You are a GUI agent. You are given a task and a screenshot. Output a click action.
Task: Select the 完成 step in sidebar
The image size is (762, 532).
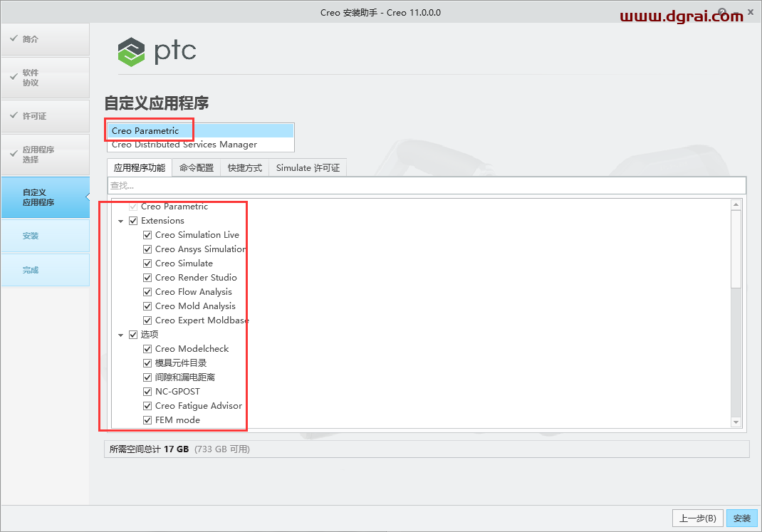(x=45, y=270)
